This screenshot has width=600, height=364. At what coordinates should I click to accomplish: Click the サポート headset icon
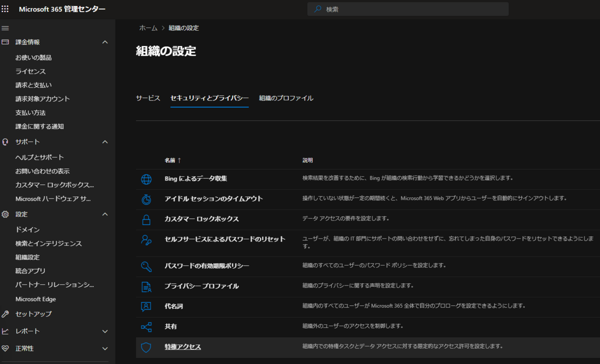coord(5,142)
